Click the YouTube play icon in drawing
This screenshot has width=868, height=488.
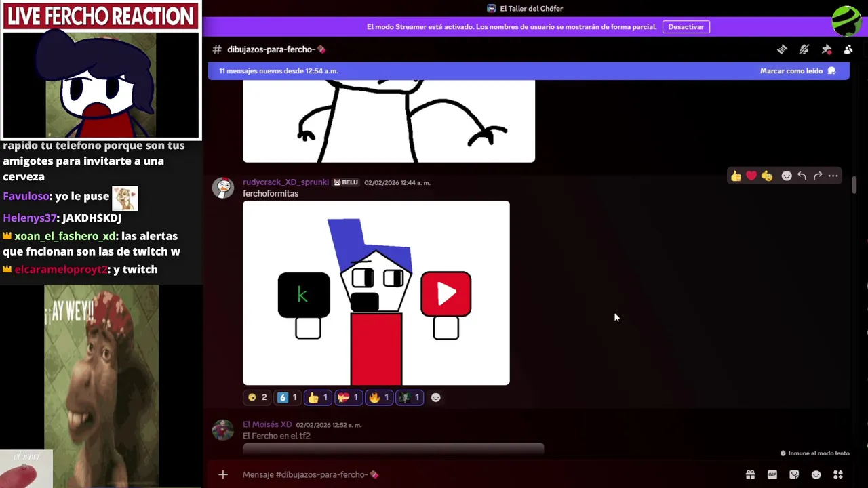[x=446, y=294]
